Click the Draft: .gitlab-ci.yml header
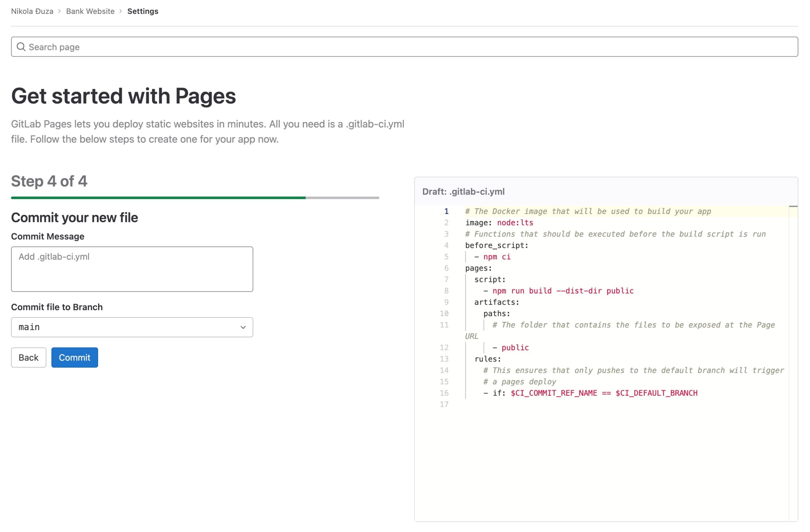This screenshot has width=810, height=532. tap(463, 192)
